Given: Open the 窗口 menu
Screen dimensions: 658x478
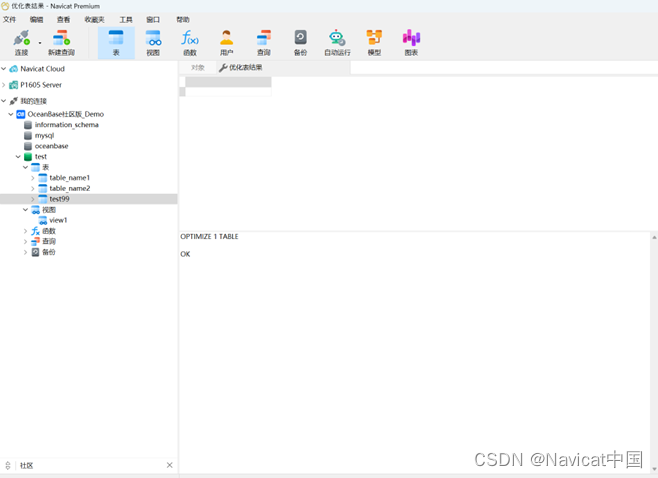Looking at the screenshot, I should [x=153, y=19].
